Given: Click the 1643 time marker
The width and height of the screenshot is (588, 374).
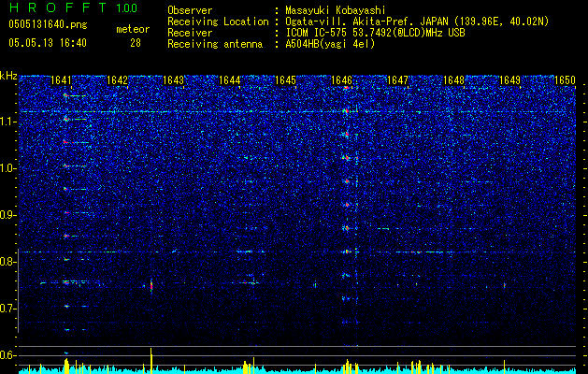Looking at the screenshot, I should (x=173, y=80).
